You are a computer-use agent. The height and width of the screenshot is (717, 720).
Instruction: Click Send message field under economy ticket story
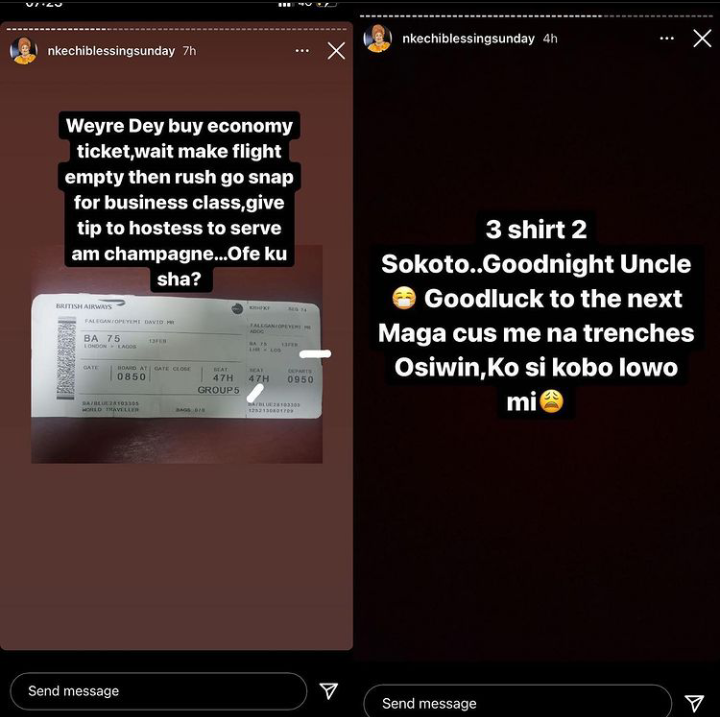click(x=158, y=691)
